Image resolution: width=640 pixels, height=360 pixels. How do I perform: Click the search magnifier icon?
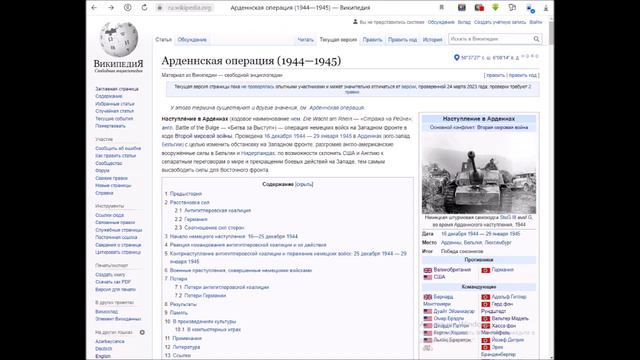(536, 39)
